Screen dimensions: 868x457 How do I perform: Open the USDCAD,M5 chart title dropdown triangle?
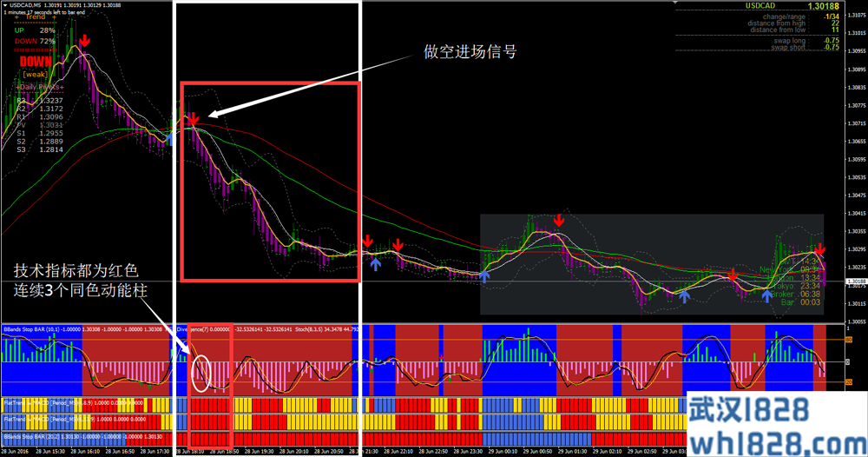pyautogui.click(x=5, y=5)
